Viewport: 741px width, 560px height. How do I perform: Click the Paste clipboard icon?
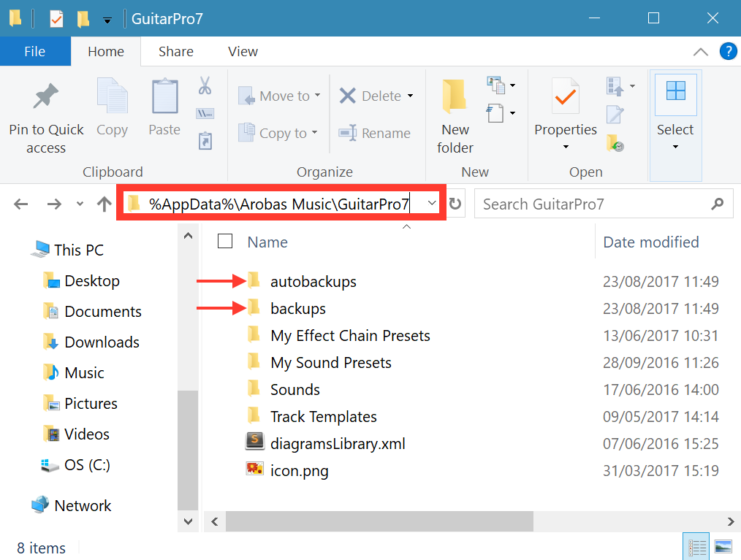164,98
